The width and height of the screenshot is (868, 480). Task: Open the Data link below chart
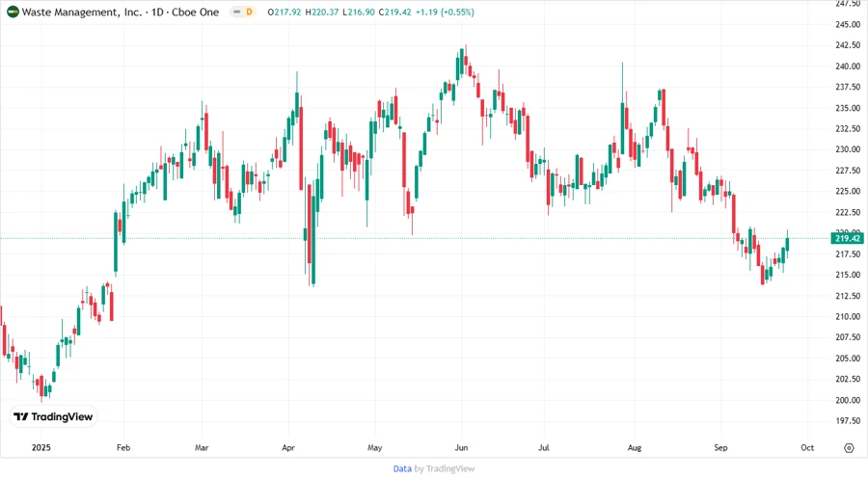402,469
